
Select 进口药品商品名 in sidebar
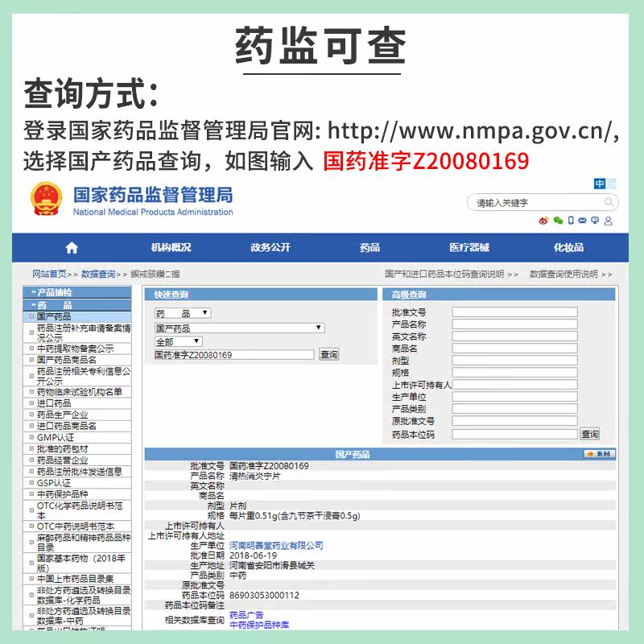[x=77, y=427]
